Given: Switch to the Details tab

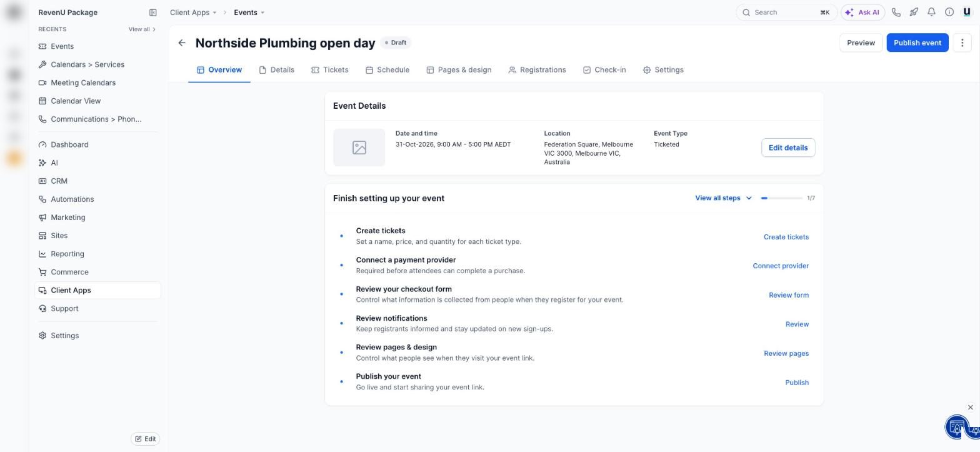Looking at the screenshot, I should 276,70.
